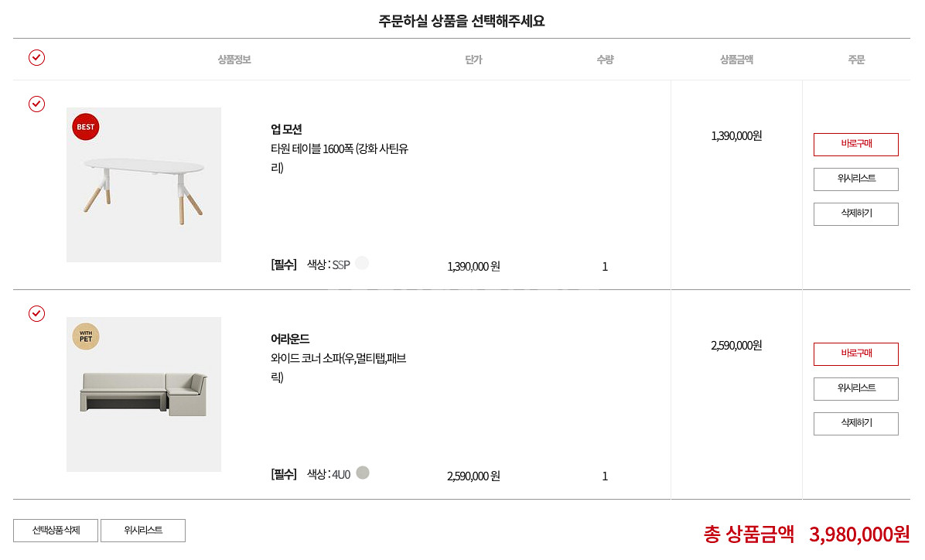The width and height of the screenshot is (925, 560).
Task: Add the oval table to 위시리스트
Action: (855, 179)
